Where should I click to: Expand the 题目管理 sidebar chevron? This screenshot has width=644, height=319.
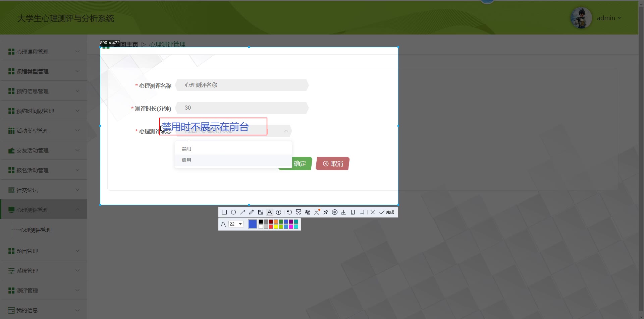coord(77,251)
